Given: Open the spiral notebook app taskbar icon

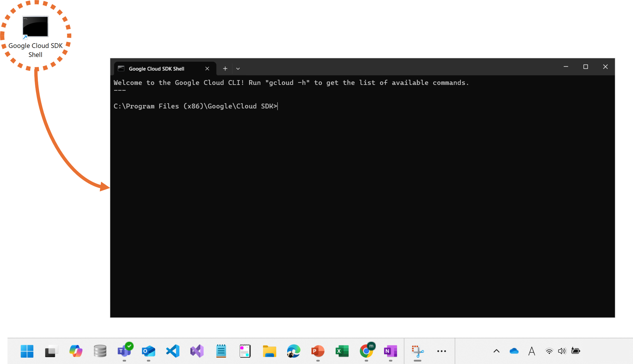Looking at the screenshot, I should coord(245,351).
